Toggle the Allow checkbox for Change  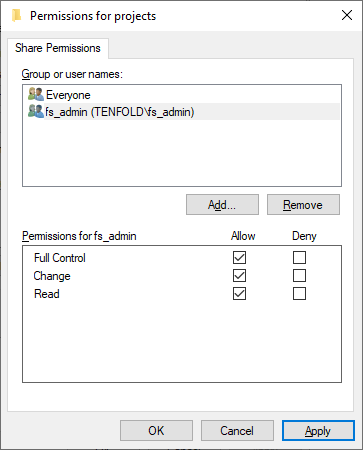[239, 276]
